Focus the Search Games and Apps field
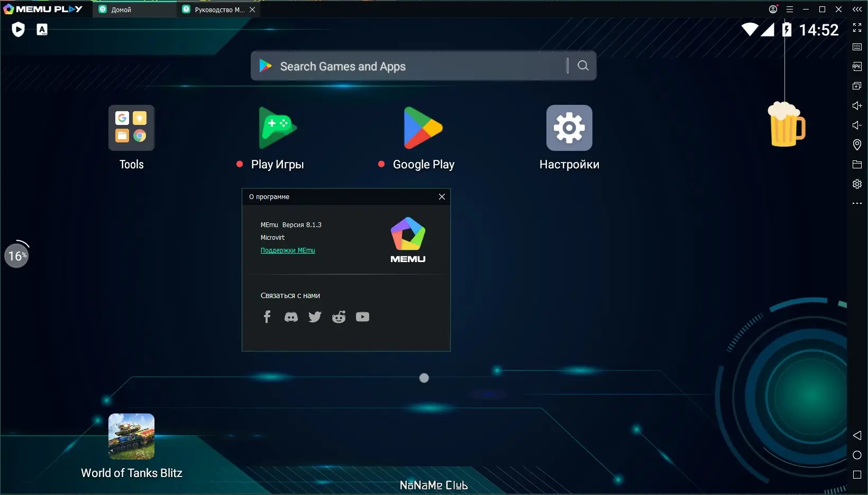Screen dimensions: 868x495 423,66
